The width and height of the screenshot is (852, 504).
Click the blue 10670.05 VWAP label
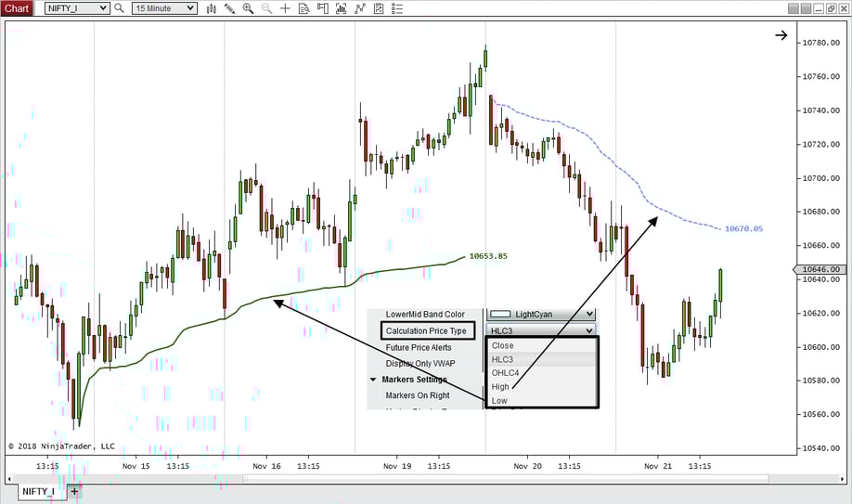coord(743,229)
